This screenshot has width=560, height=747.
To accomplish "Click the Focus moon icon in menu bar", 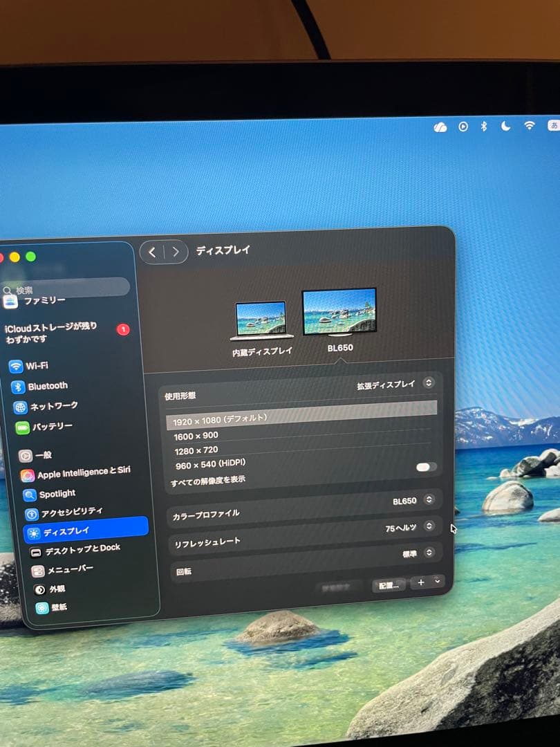I will tap(506, 126).
